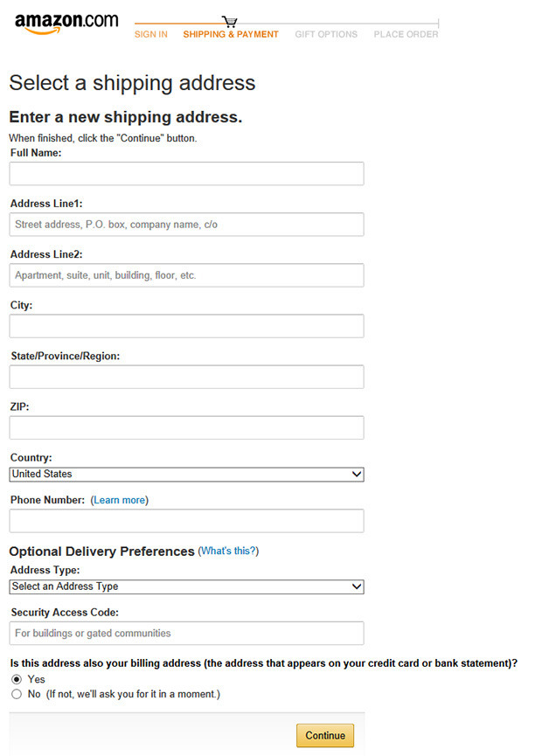542x756 pixels.
Task: Focus the Full Name field
Action: coord(186,174)
